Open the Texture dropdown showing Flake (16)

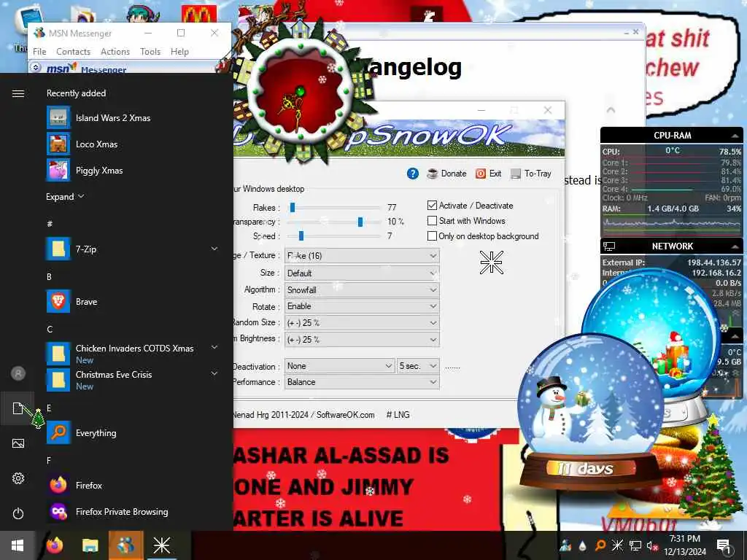[x=362, y=256]
